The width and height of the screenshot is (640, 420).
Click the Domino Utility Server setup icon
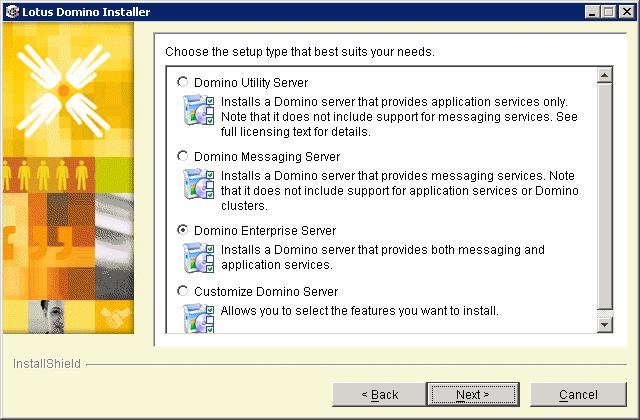pyautogui.click(x=199, y=110)
